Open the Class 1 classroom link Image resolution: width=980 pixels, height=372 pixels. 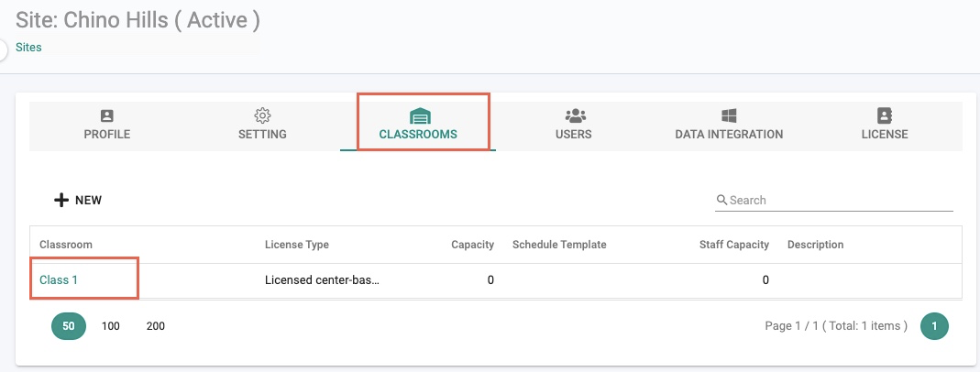pos(59,280)
